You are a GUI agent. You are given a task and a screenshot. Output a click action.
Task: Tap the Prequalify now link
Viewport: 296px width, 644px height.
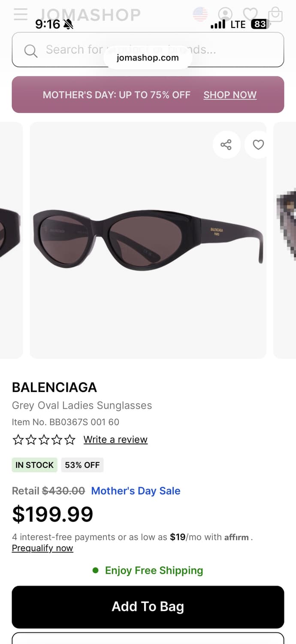click(x=42, y=548)
